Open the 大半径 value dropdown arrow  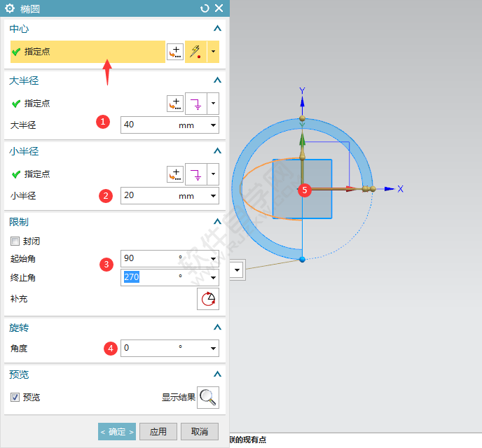pyautogui.click(x=212, y=125)
